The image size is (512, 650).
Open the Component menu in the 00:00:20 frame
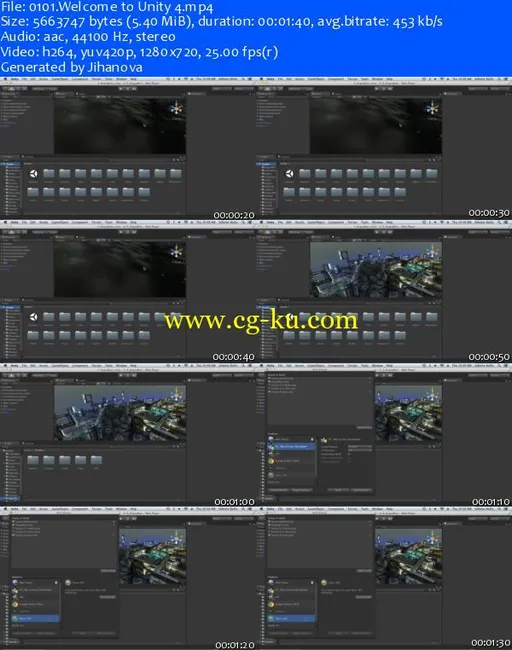[x=80, y=79]
